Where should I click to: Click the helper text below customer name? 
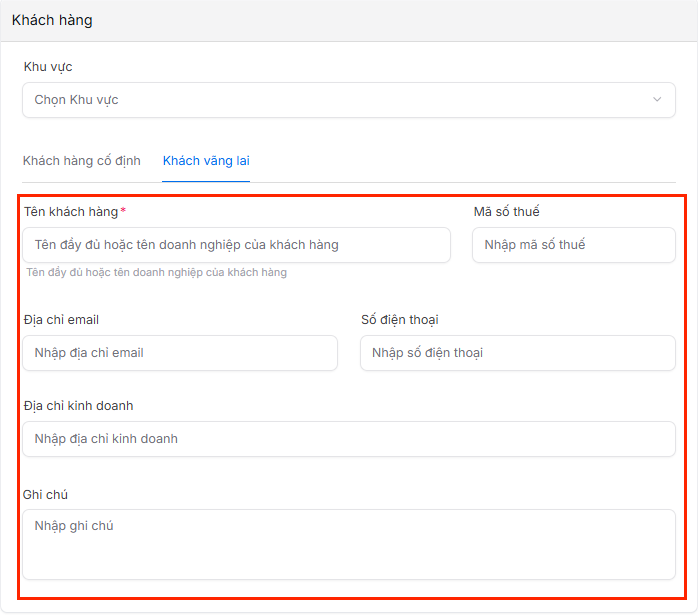[x=156, y=273]
